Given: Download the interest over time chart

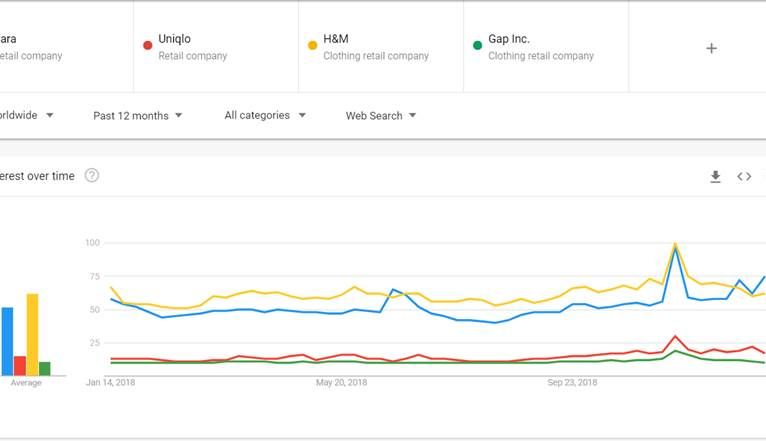Looking at the screenshot, I should coord(715,177).
